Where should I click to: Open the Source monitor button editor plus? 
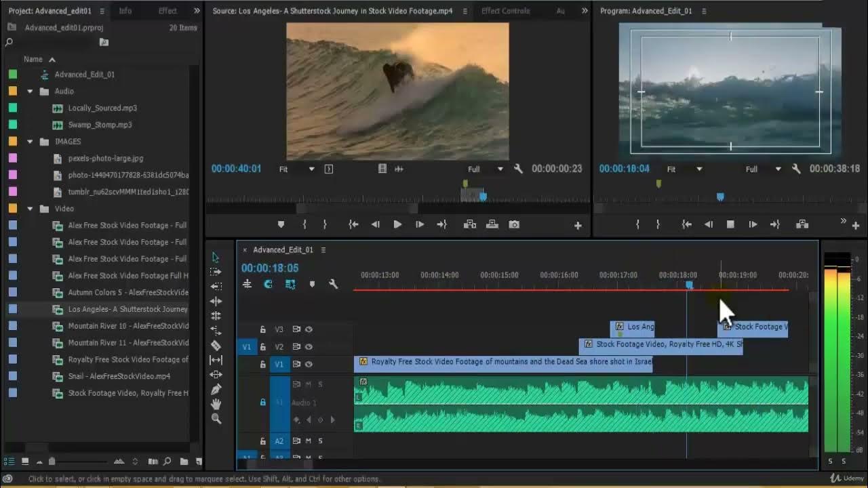(x=578, y=225)
